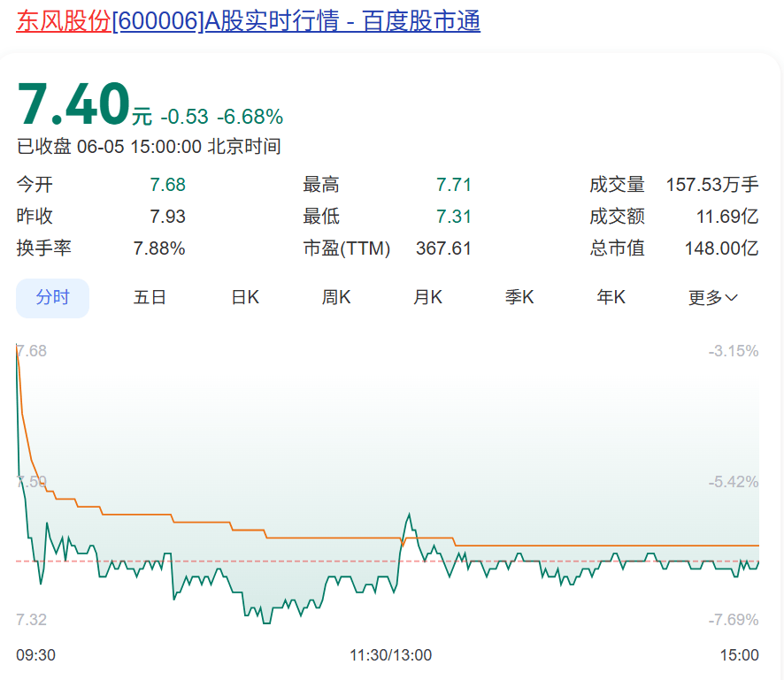
Task: Click the 市盈(TTM) 367.61 value
Action: tap(443, 248)
